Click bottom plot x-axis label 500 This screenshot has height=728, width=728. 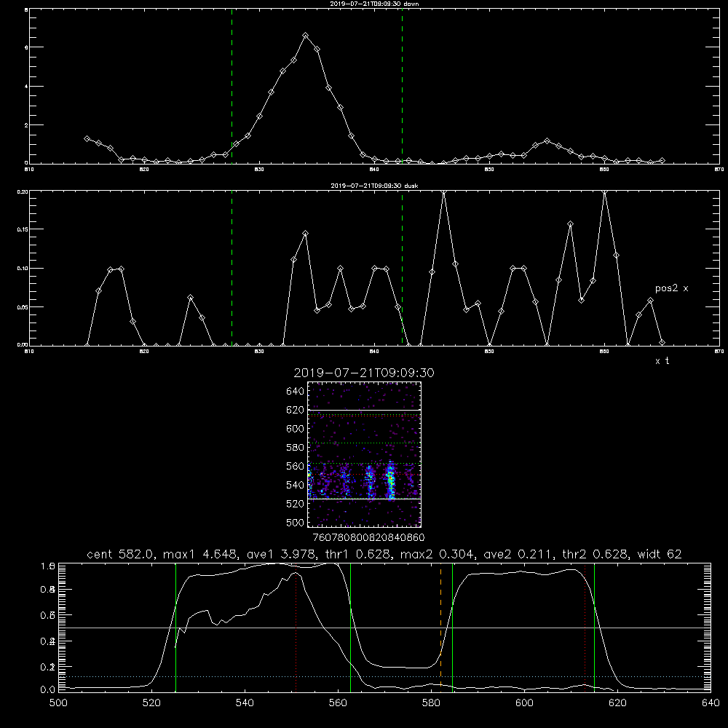(58, 703)
